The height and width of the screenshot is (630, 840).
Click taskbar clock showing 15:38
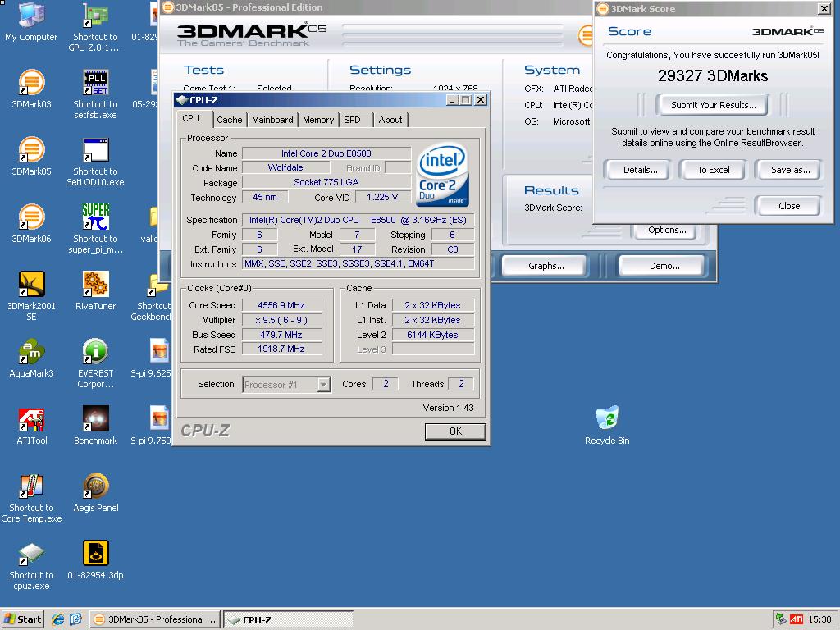(x=819, y=619)
